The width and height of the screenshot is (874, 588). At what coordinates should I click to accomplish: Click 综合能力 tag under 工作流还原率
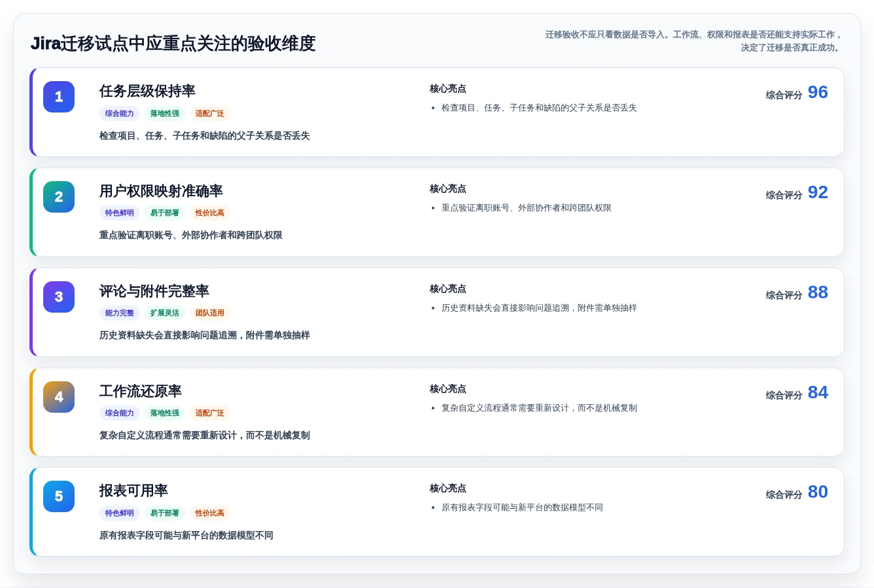120,413
